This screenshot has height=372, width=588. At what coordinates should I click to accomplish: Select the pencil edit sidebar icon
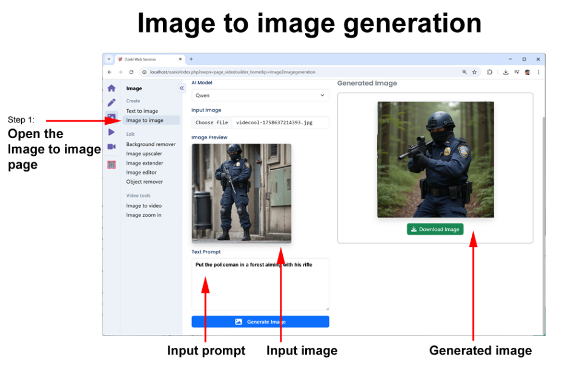[111, 103]
